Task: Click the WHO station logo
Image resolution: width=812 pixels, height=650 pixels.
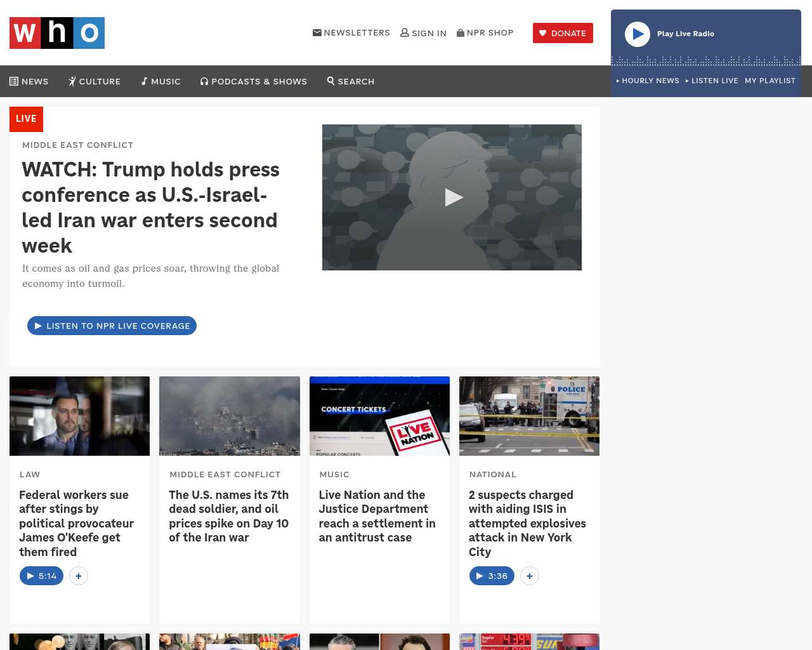Action: click(x=57, y=33)
